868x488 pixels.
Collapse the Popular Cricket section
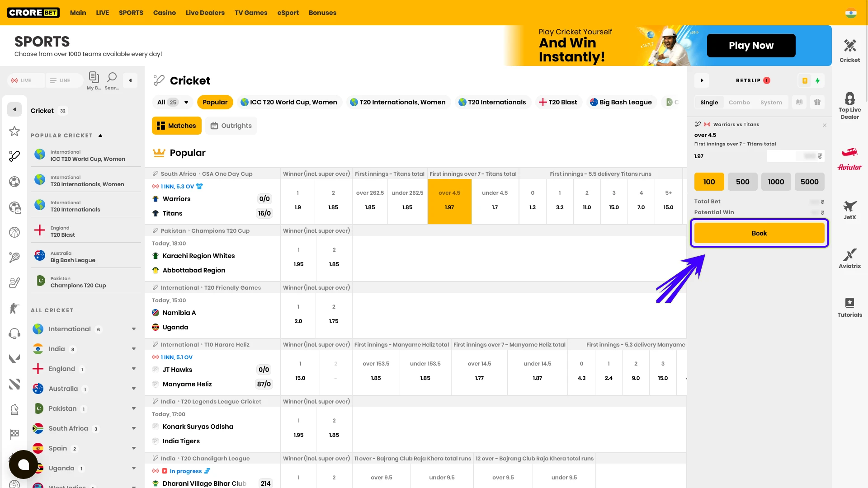[x=100, y=135]
